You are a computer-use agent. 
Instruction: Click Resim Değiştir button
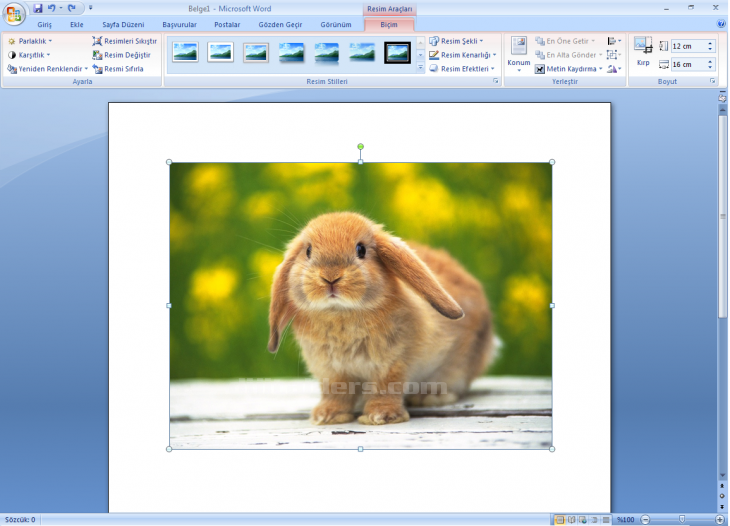122,55
